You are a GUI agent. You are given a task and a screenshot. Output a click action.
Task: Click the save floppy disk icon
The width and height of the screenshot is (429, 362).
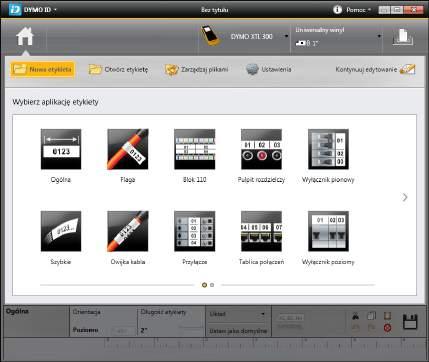coord(410,322)
